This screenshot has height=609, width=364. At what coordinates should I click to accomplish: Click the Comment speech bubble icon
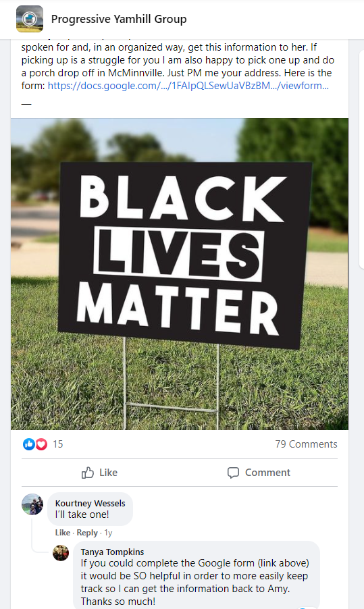click(233, 473)
